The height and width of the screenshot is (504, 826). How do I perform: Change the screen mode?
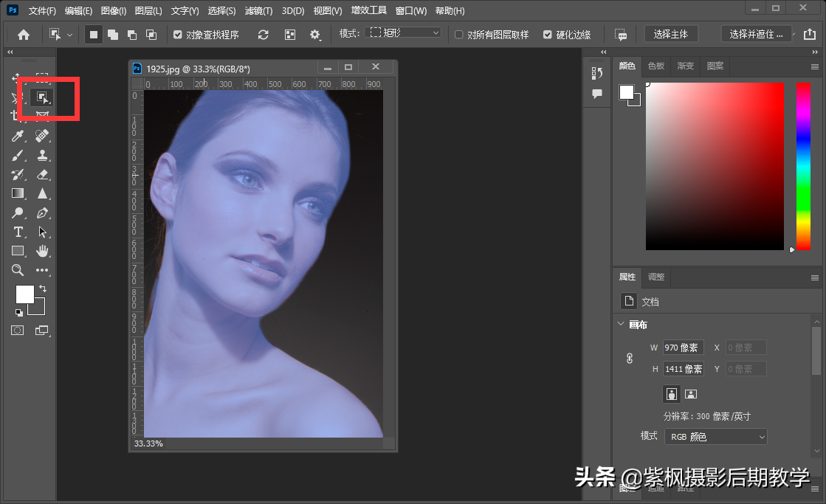pyautogui.click(x=41, y=330)
